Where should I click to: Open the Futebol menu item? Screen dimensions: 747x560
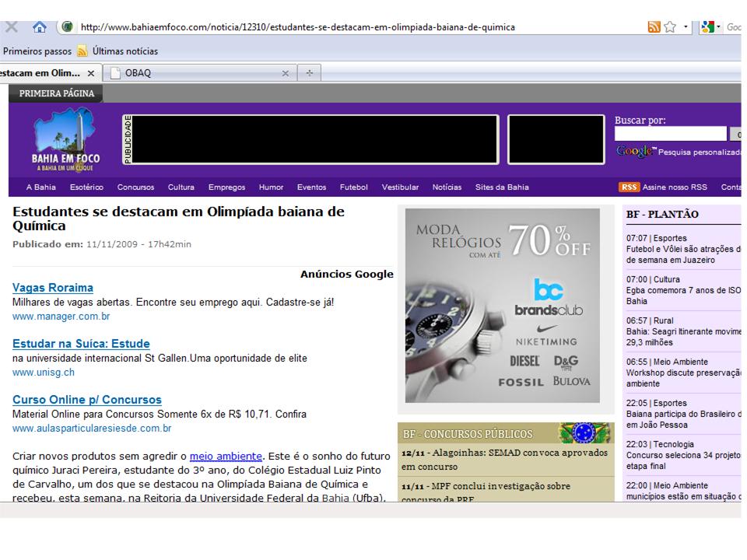pos(354,187)
